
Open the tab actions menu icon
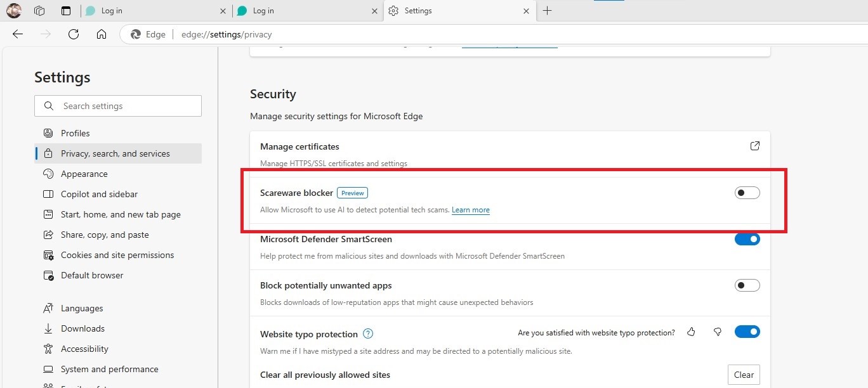[x=66, y=11]
